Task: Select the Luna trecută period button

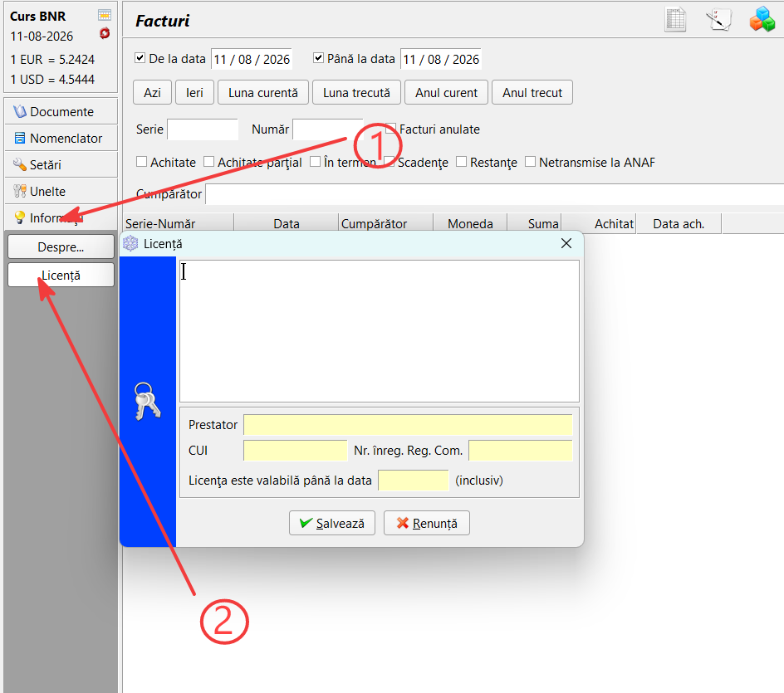Action: tap(356, 92)
